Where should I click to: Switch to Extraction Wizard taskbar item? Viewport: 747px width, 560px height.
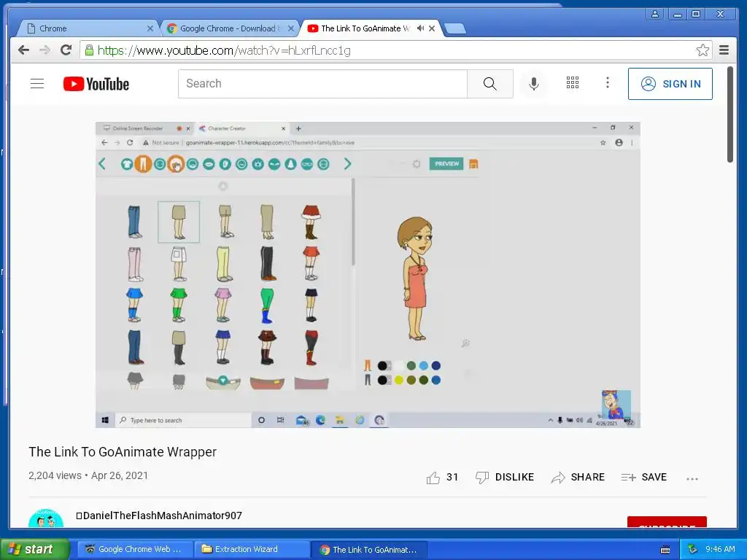tap(252, 549)
